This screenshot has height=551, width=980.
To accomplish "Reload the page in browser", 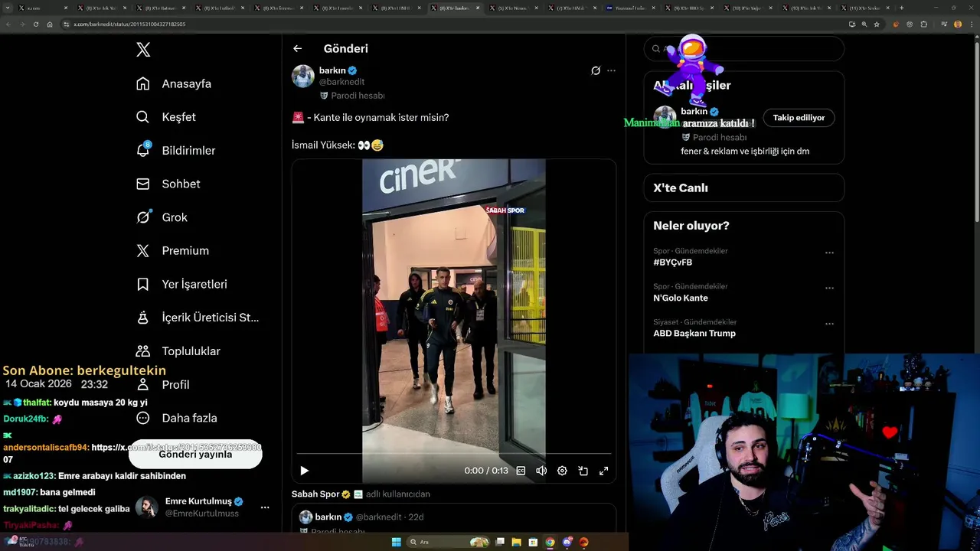I will point(37,24).
